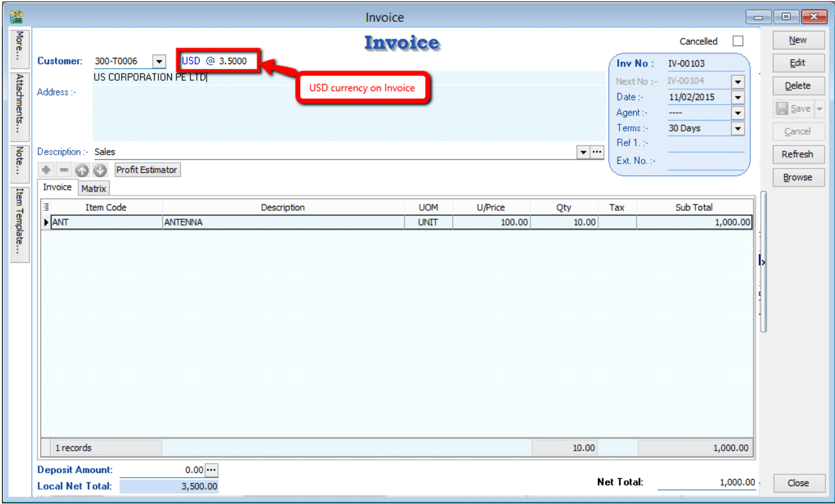Expand the Terms dropdown showing 30 Days
Image resolution: width=835 pixels, height=504 pixels.
[x=738, y=128]
